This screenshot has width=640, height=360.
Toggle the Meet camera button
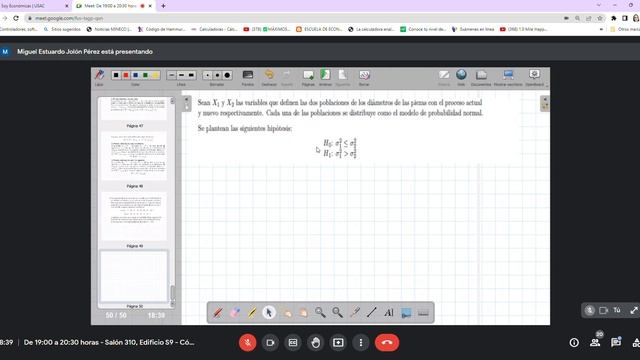click(x=270, y=342)
